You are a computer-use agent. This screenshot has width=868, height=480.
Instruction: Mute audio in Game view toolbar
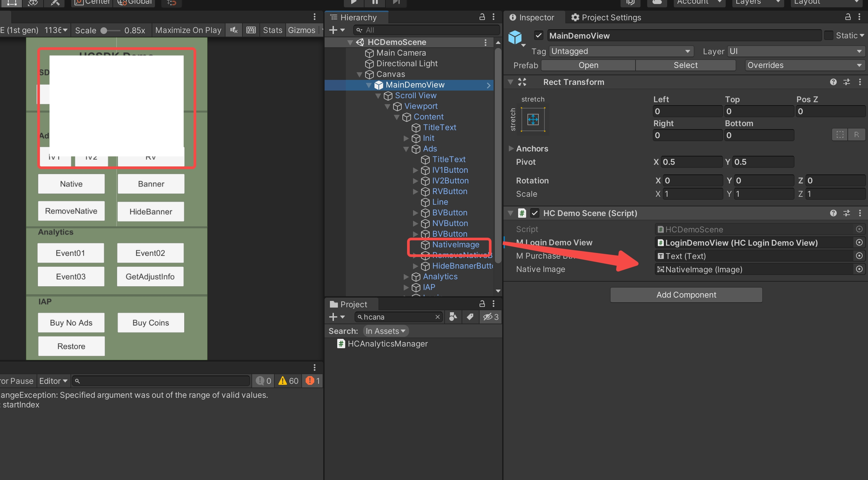[234, 30]
